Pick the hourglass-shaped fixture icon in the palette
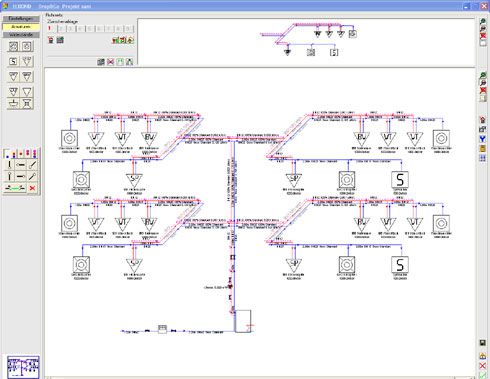This screenshot has width=490, height=379. (27, 104)
